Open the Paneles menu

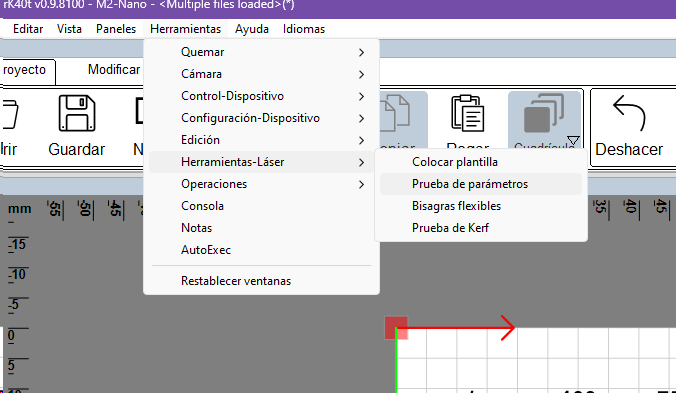(x=116, y=29)
